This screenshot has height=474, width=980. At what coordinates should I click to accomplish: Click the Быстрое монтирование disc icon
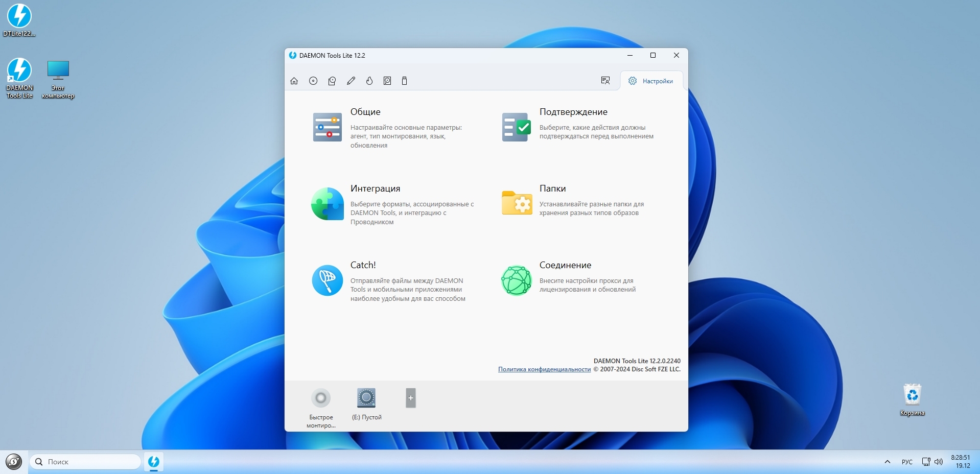[321, 398]
